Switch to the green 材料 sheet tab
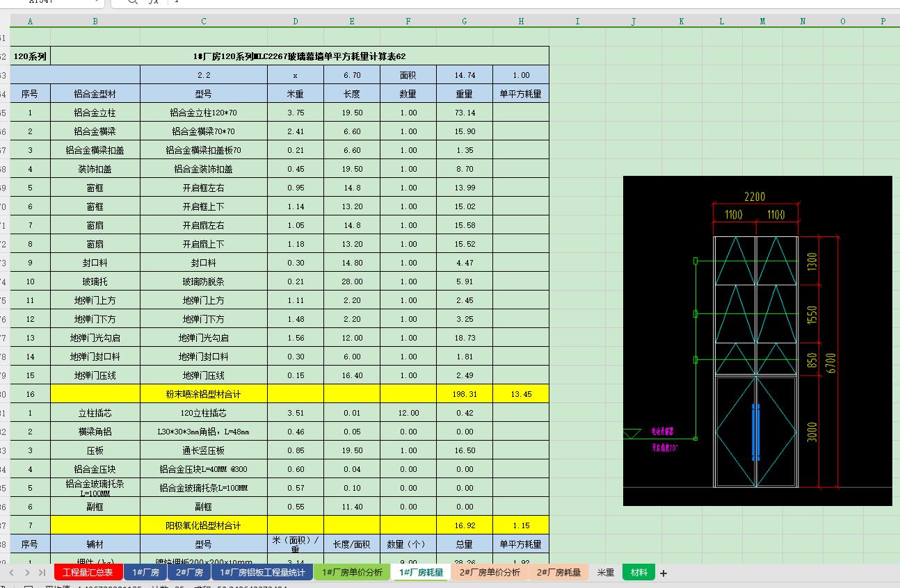The image size is (900, 588). coord(639,573)
